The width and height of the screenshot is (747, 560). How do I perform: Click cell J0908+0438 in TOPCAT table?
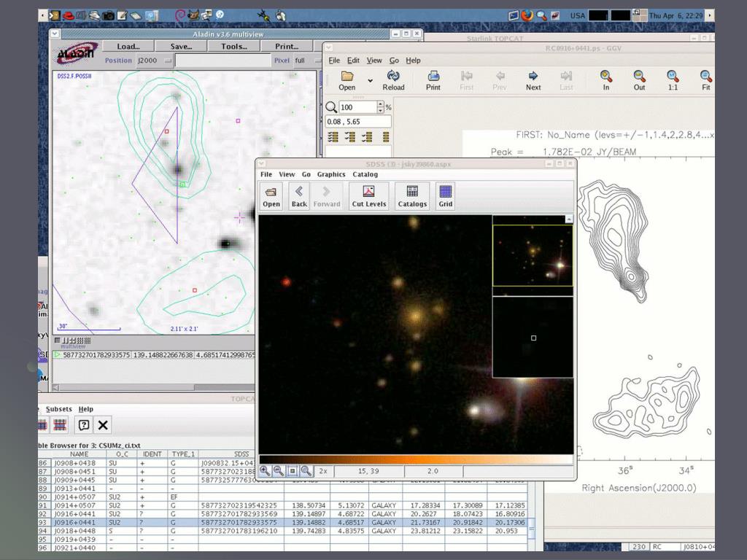pos(79,463)
